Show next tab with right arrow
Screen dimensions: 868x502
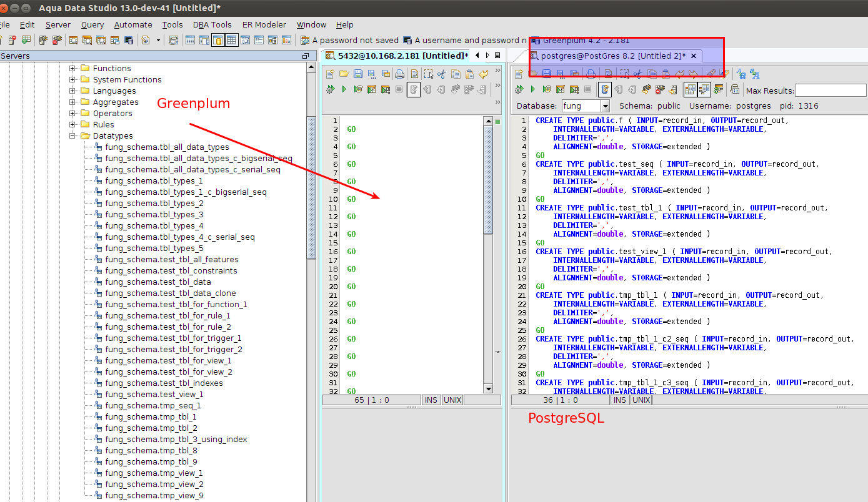487,56
